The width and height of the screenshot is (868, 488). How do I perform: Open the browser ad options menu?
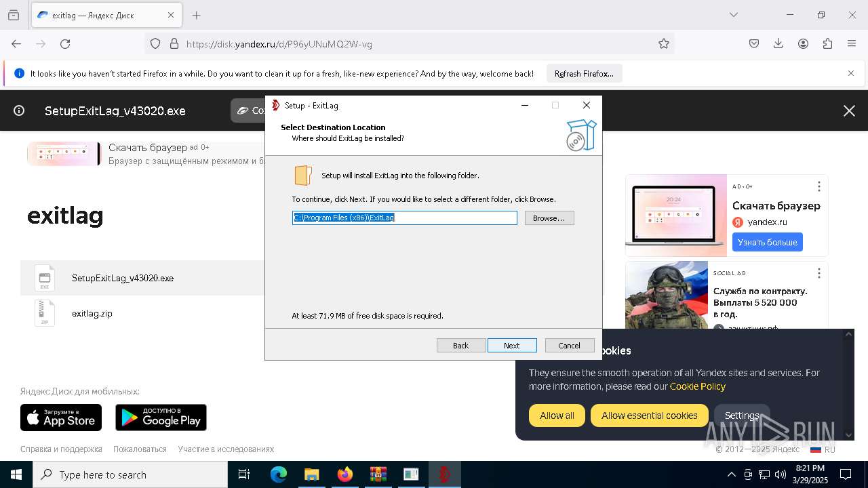[x=818, y=186]
